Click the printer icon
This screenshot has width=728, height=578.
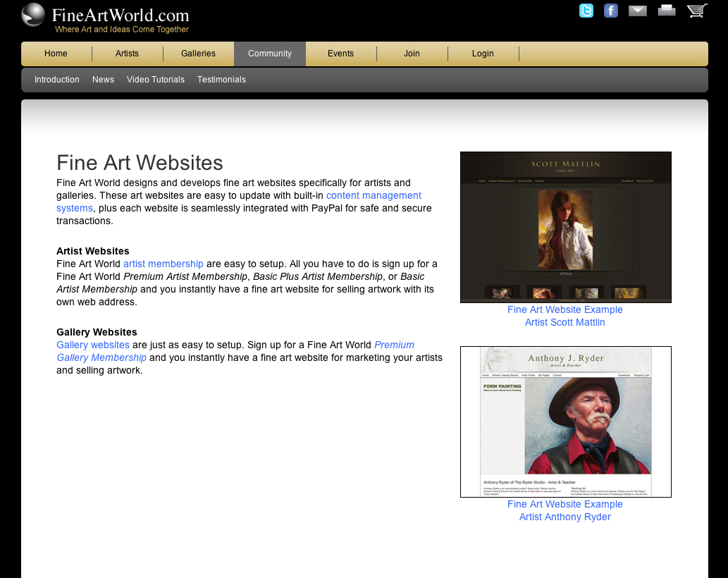pyautogui.click(x=667, y=10)
